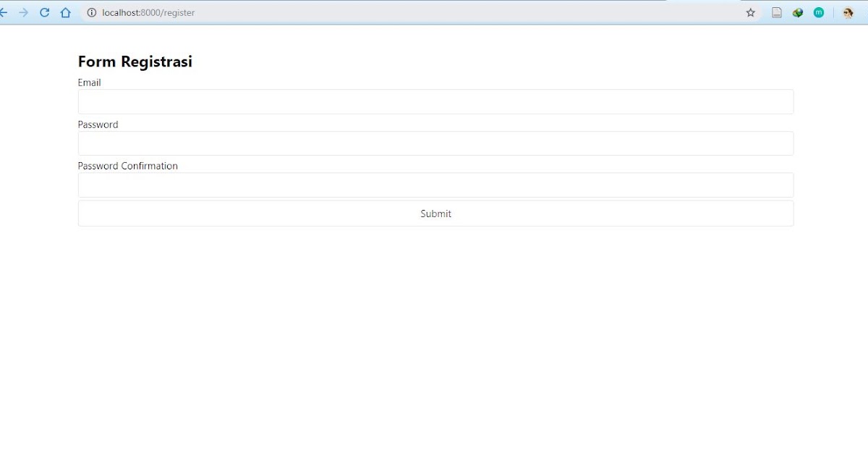868x456 pixels.
Task: Bookmark the page with the star icon
Action: pos(750,12)
